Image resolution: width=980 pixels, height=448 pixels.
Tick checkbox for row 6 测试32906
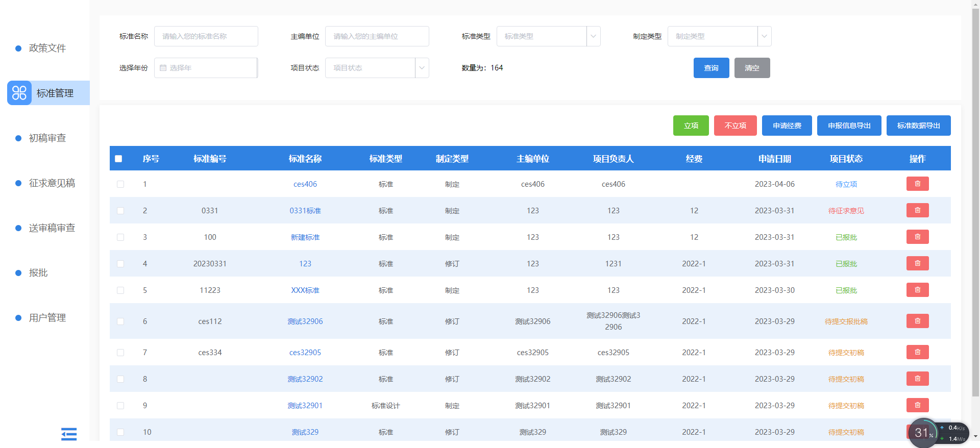(120, 321)
